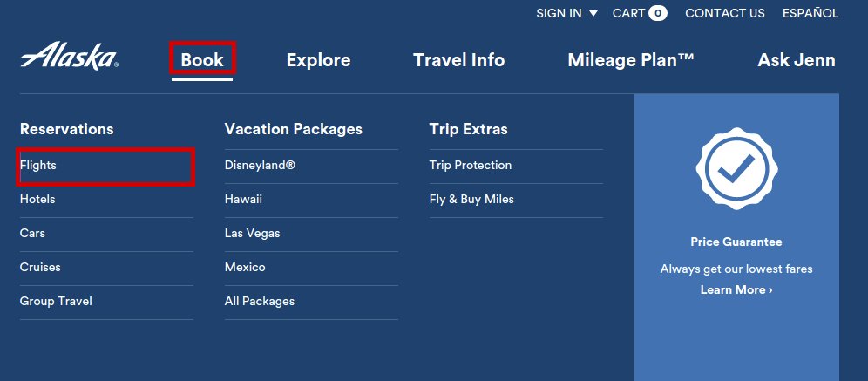Open the Travel Info menu

(459, 60)
